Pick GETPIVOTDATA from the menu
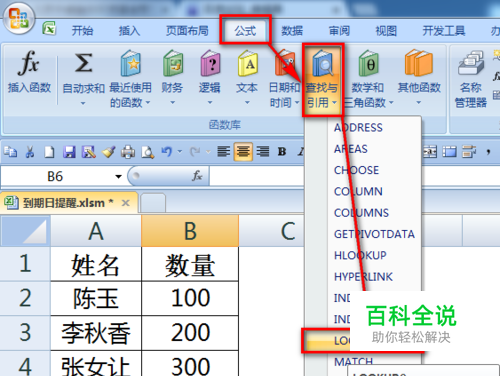This screenshot has width=500, height=376. point(374,234)
